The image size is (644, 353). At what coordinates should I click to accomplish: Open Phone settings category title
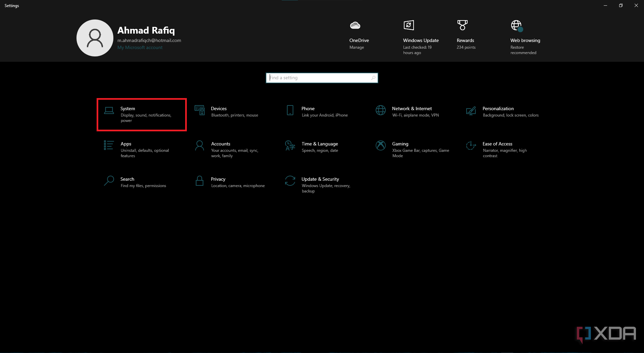pos(308,108)
